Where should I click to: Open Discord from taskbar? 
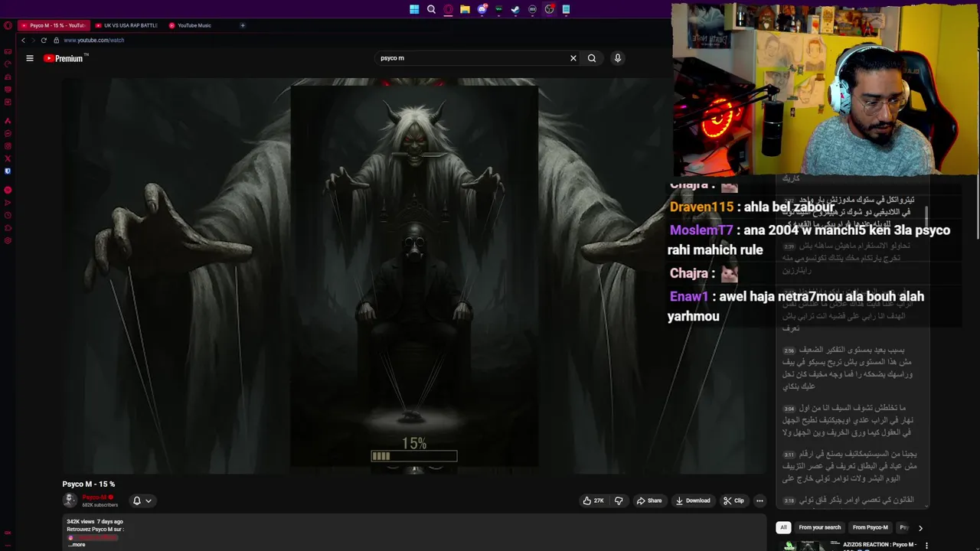coord(482,9)
